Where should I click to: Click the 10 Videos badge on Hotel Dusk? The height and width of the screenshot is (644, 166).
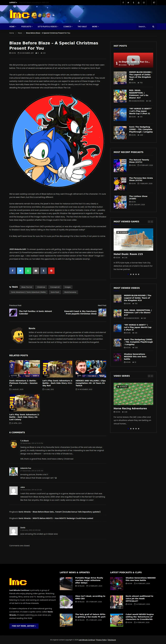click(x=122, y=232)
